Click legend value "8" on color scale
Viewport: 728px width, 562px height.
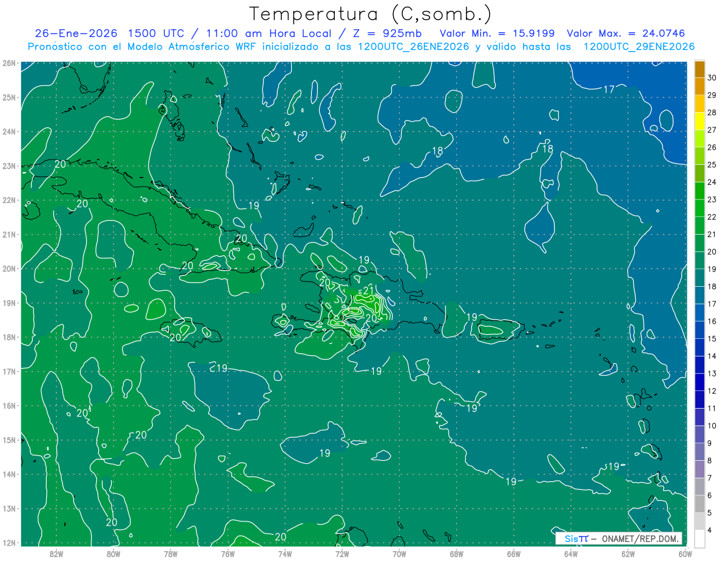click(710, 460)
